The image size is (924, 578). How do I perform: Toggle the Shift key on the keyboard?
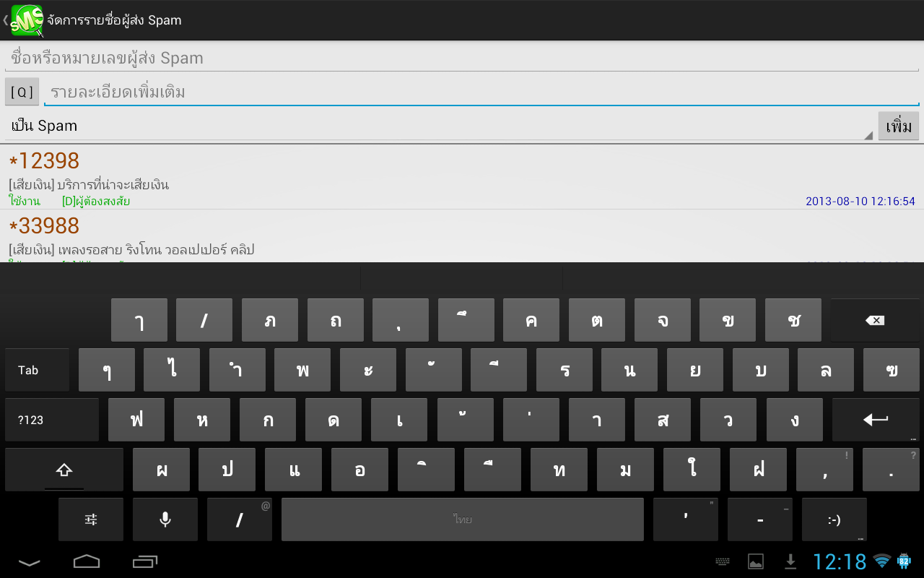click(64, 470)
